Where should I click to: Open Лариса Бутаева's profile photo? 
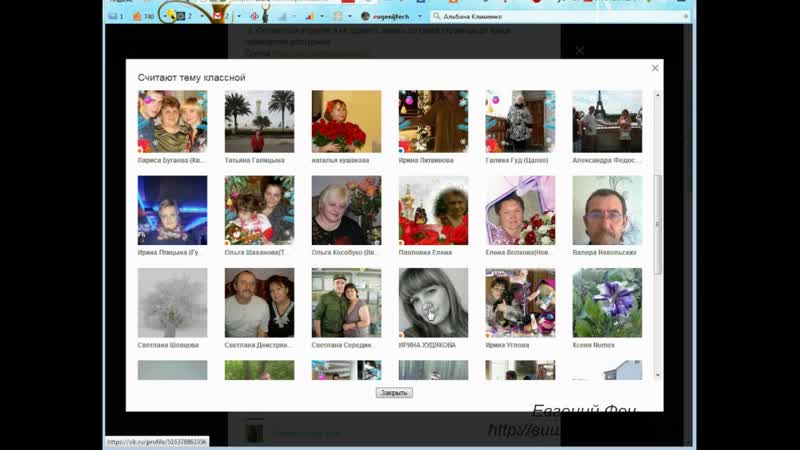click(172, 121)
